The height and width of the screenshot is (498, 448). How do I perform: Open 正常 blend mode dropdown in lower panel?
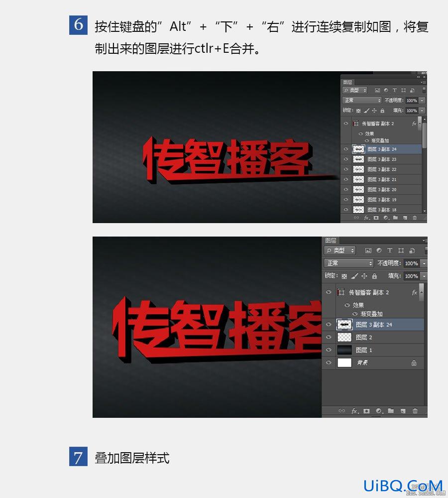click(x=348, y=263)
